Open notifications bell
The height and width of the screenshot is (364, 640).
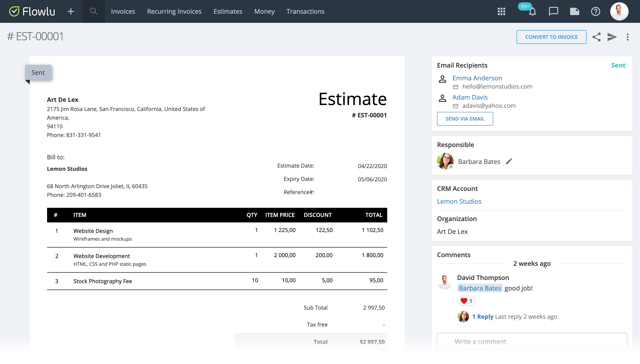(x=532, y=12)
